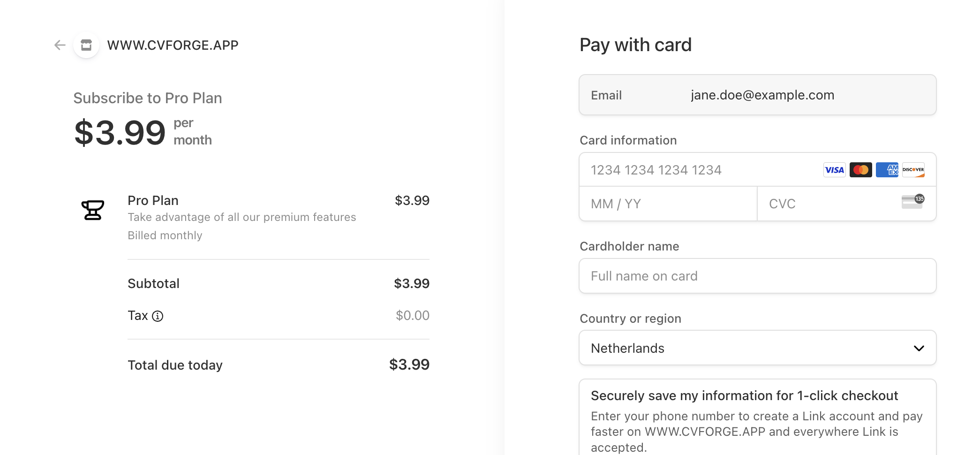The width and height of the screenshot is (980, 455).
Task: Click the American Express logo
Action: pyautogui.click(x=887, y=170)
